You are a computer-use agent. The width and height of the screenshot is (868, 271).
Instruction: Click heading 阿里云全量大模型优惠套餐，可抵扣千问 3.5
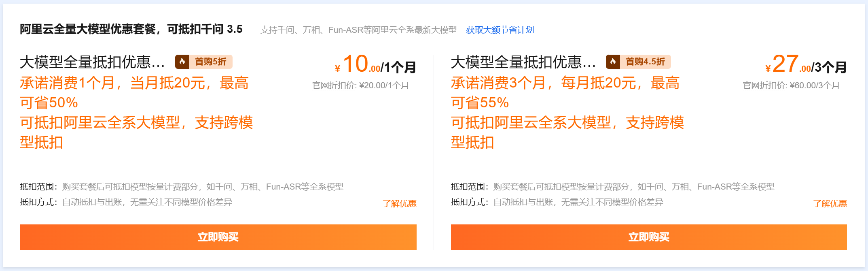131,29
